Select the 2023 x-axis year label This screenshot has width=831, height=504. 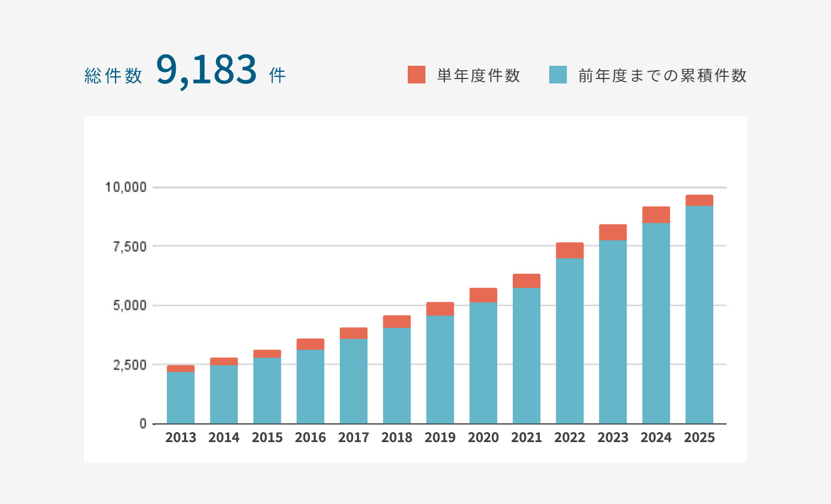click(613, 438)
